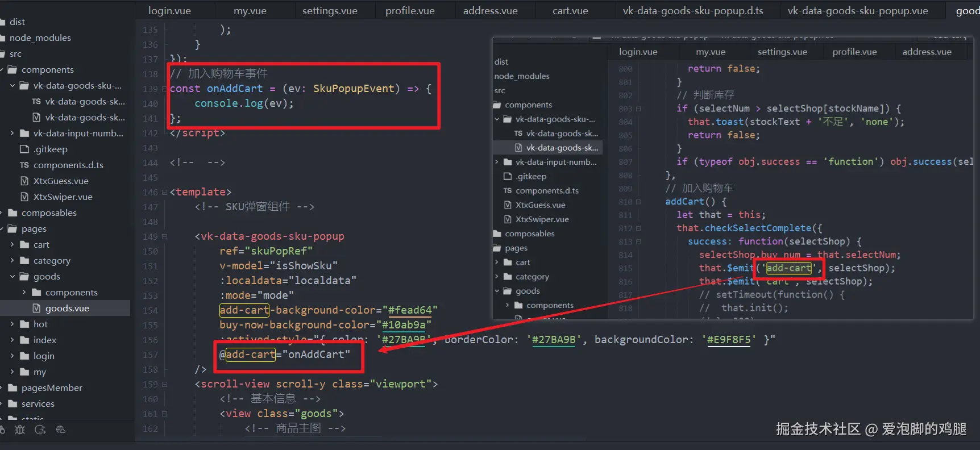The width and height of the screenshot is (980, 450).
Task: Click the folder icon beside cart in the left tree
Action: point(24,244)
